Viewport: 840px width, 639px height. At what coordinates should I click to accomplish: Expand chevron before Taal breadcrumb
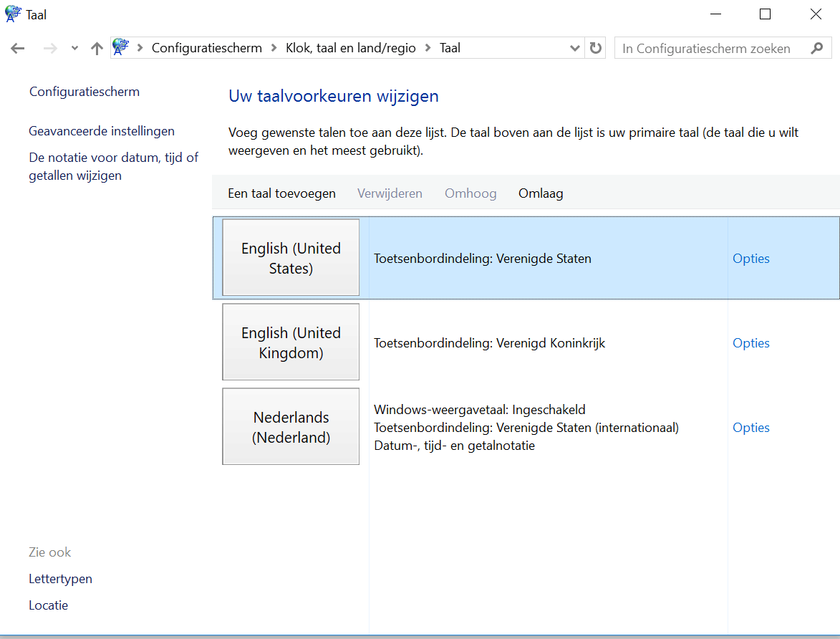tap(428, 48)
